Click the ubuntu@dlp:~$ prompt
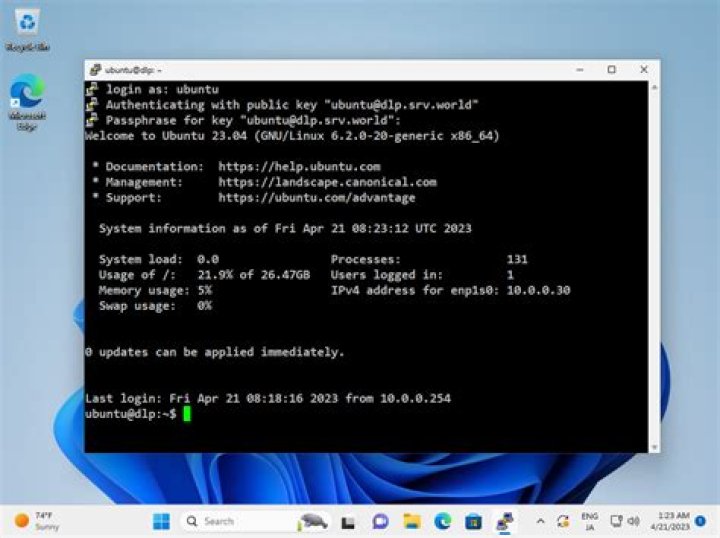 pyautogui.click(x=131, y=414)
